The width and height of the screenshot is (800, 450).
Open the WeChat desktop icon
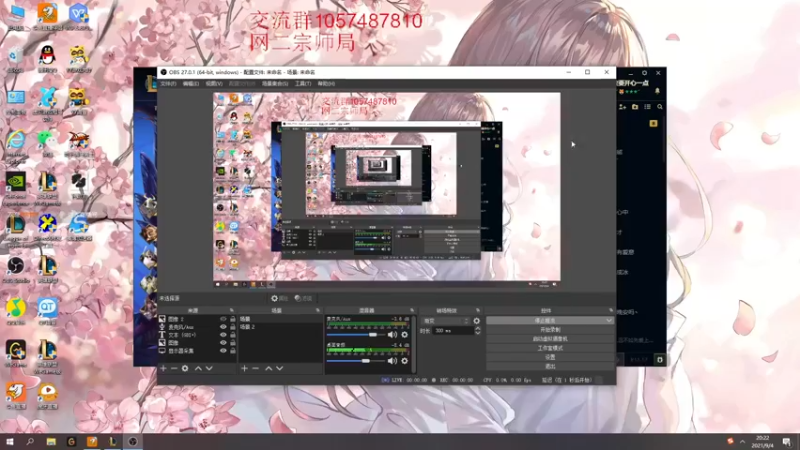click(x=47, y=142)
